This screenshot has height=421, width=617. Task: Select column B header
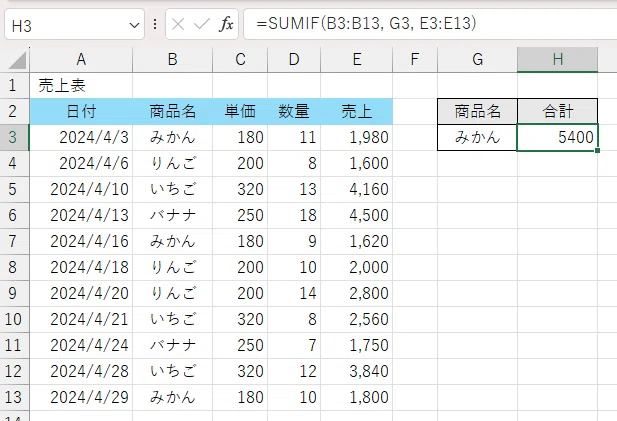click(172, 60)
